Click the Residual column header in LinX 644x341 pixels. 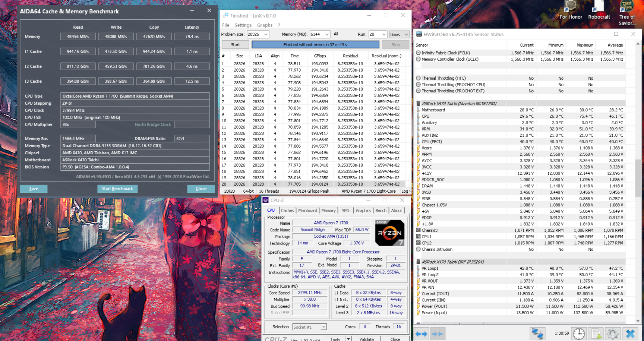[350, 56]
